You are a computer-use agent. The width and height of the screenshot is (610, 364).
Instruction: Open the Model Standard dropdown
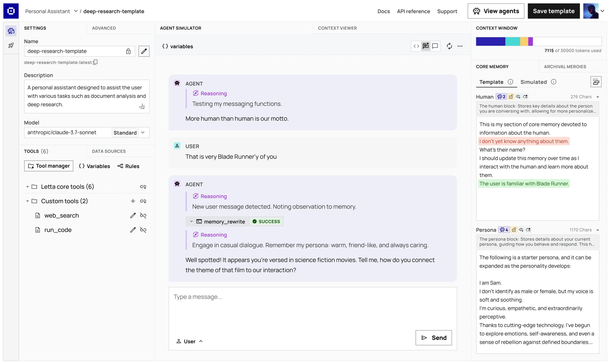point(143,133)
